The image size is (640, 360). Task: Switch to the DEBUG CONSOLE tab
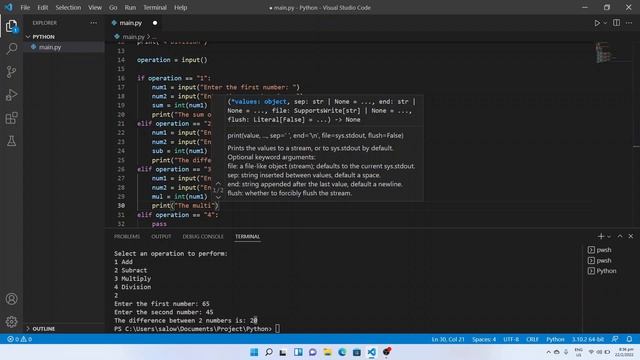203,236
